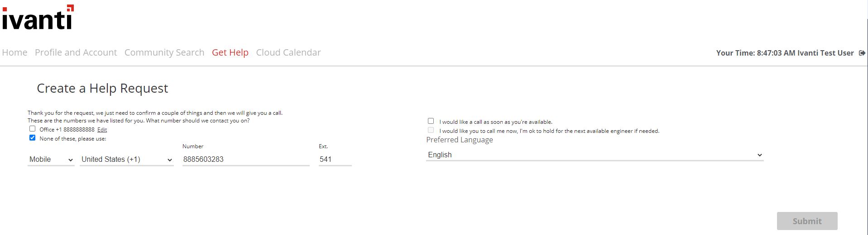Open the Preferred Language dropdown
Viewport: 868px width, 235px height.
(x=595, y=155)
